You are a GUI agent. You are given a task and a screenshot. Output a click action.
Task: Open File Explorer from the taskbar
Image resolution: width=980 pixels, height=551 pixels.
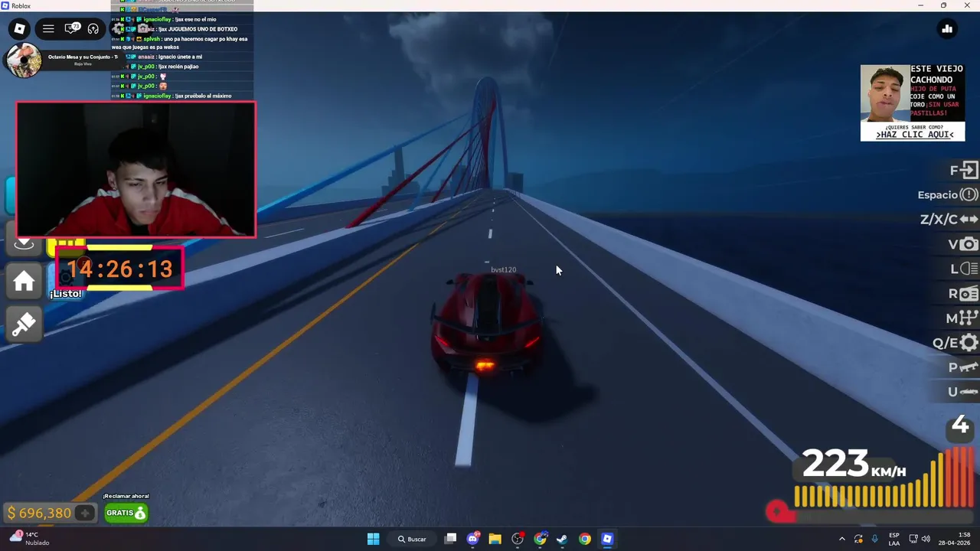(x=495, y=539)
